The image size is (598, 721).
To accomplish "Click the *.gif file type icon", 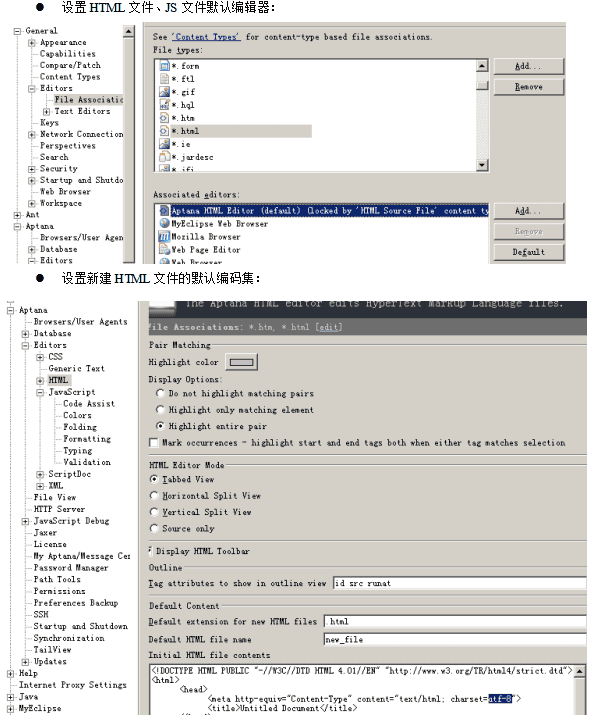I will click(x=164, y=92).
